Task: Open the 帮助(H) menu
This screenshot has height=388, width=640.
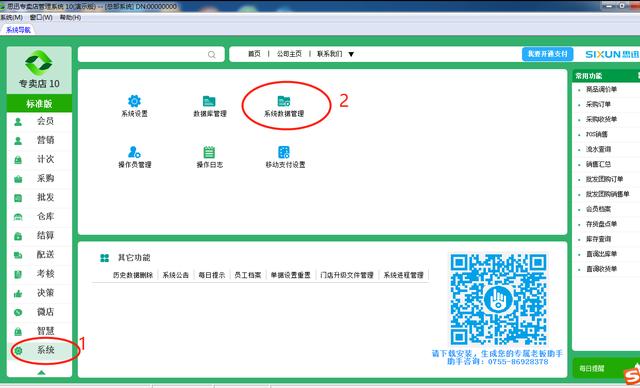Action: (x=70, y=18)
